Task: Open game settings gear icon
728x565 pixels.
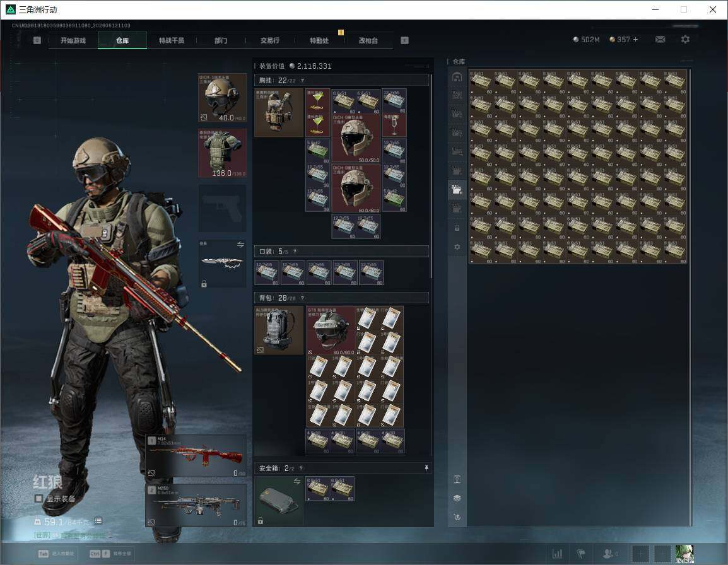Action: coord(685,40)
